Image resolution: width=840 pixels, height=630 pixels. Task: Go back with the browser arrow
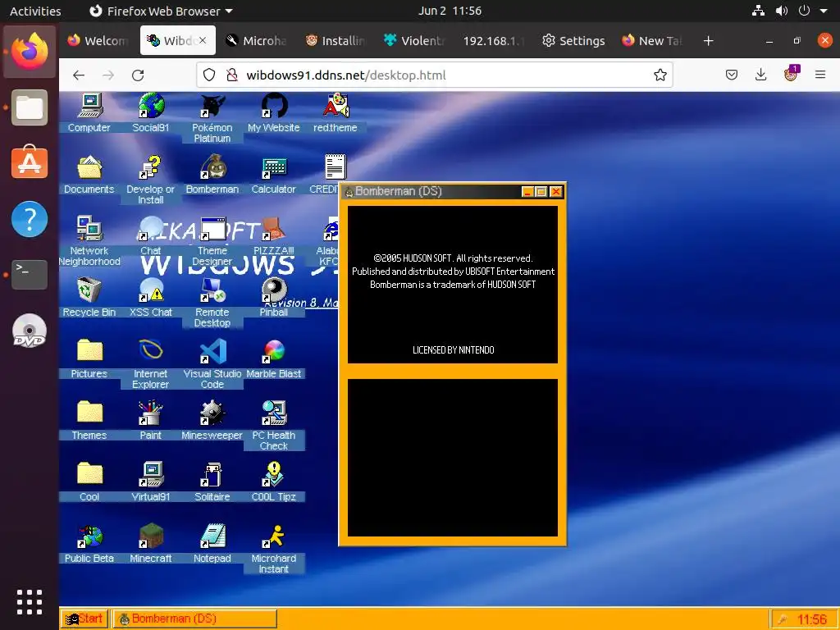[x=79, y=75]
